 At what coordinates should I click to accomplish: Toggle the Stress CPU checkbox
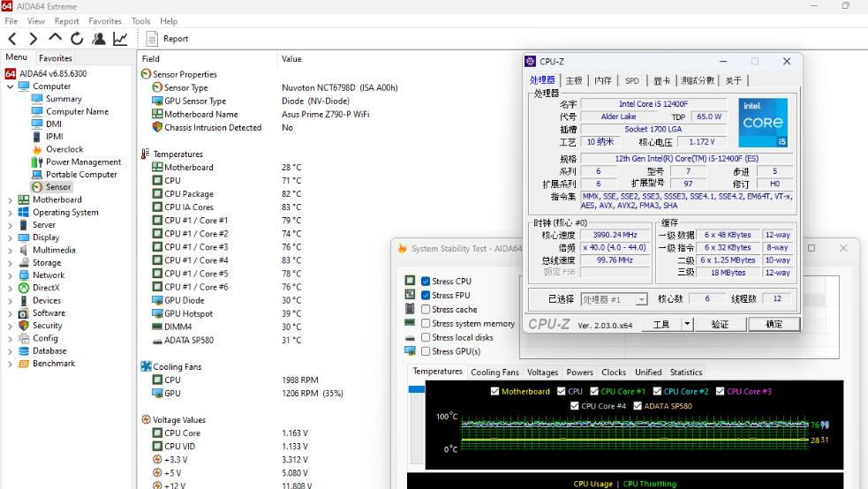426,281
